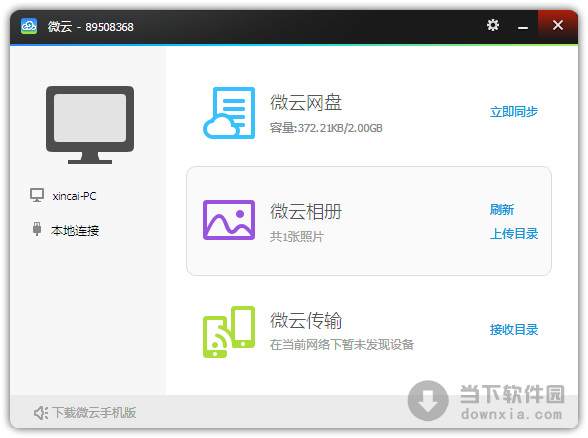Screen dimensions: 588x438
Task: Open the 接收目录 receive folder link
Action: pos(514,330)
